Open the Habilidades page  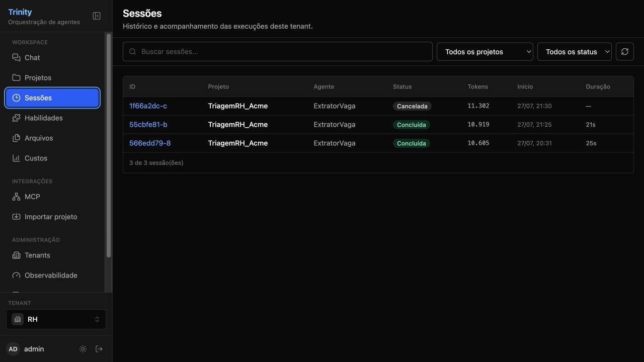point(52,118)
